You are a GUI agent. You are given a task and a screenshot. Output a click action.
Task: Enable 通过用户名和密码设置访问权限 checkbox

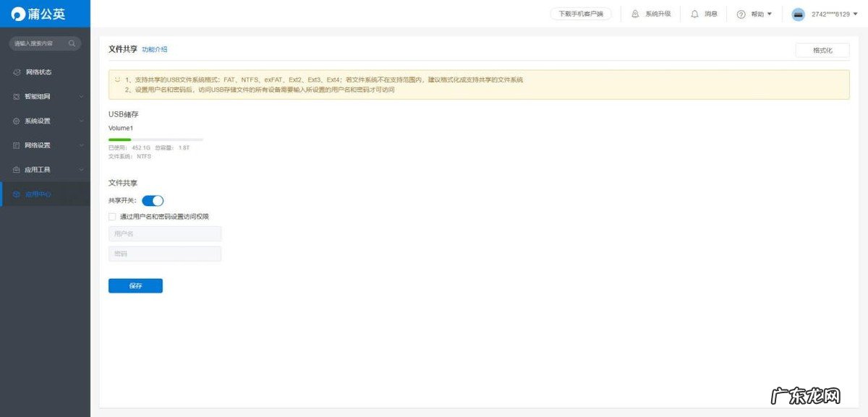pyautogui.click(x=112, y=216)
